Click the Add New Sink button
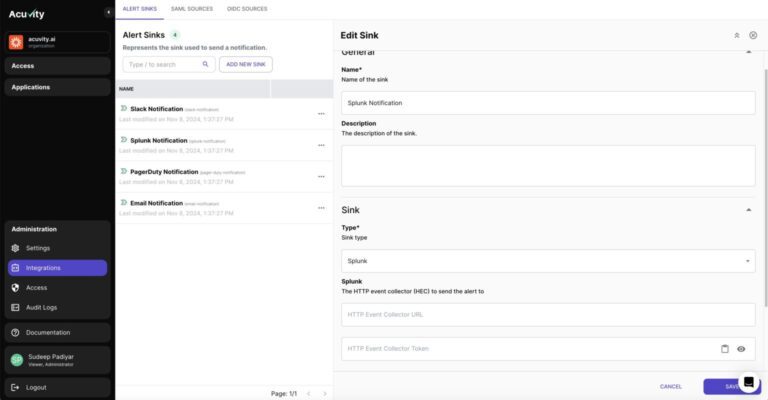The image size is (768, 400). 245,64
